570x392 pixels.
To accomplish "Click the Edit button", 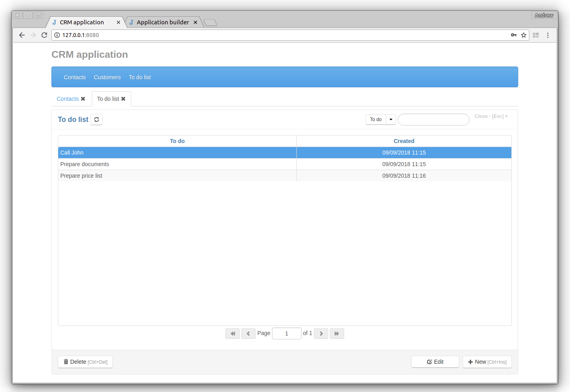I will [435, 362].
